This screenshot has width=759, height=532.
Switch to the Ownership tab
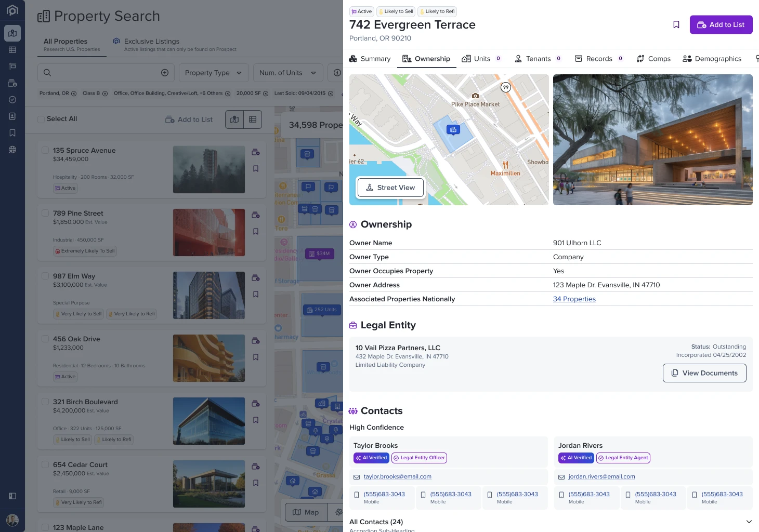click(x=426, y=59)
